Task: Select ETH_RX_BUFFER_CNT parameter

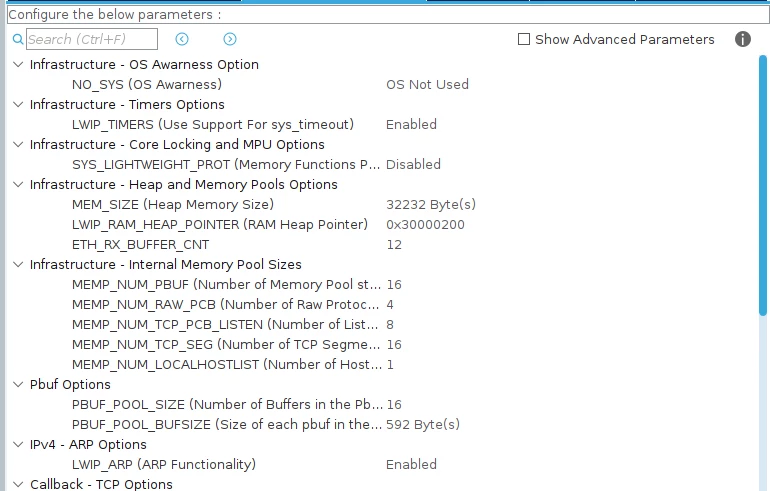Action: (x=140, y=245)
